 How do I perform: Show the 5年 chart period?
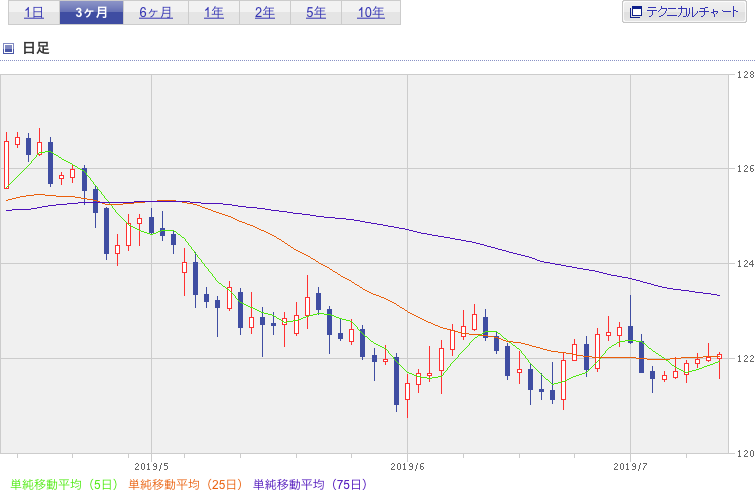[316, 13]
